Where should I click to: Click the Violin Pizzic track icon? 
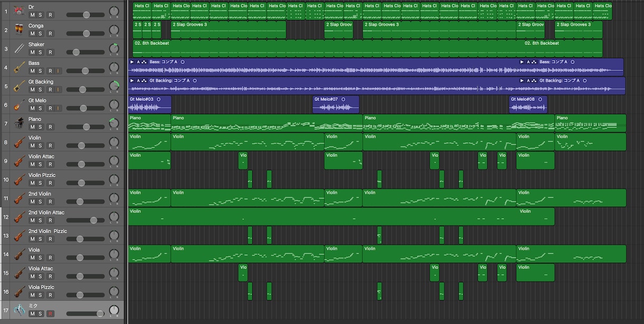click(x=20, y=179)
